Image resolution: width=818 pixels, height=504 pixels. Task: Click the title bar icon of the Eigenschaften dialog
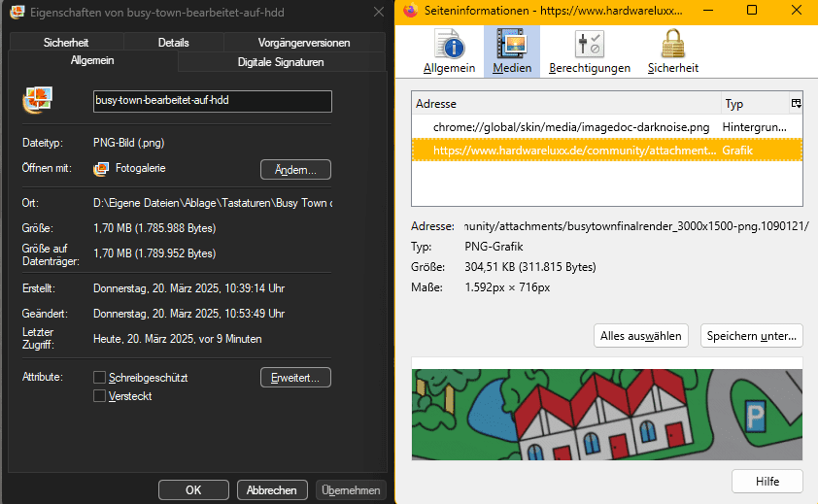point(17,12)
